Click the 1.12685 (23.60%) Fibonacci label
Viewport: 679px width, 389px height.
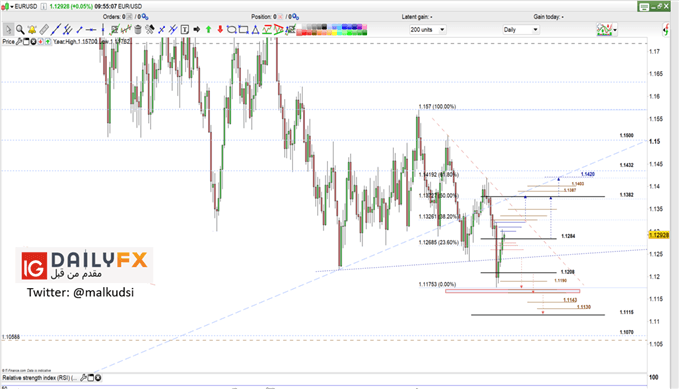point(439,242)
